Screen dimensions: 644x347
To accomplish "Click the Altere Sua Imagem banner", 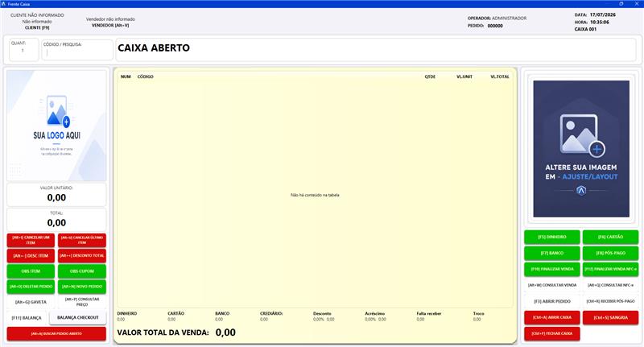I will tap(581, 149).
